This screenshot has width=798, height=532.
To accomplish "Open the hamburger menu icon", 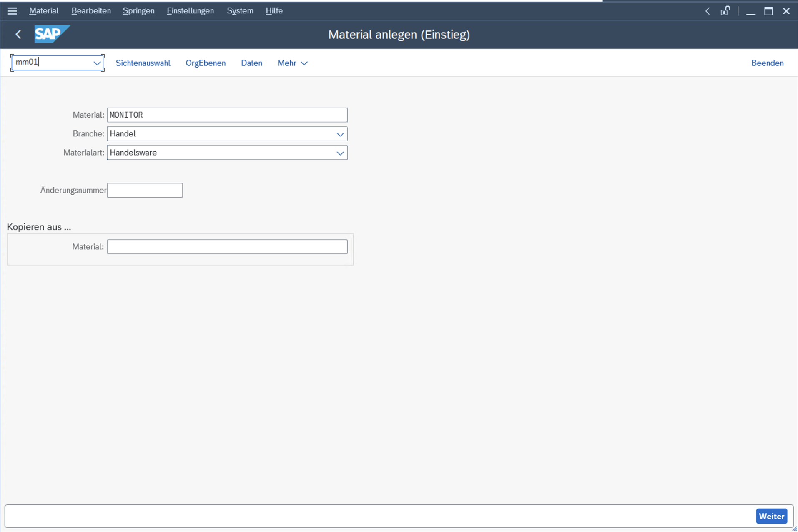I will coord(12,11).
